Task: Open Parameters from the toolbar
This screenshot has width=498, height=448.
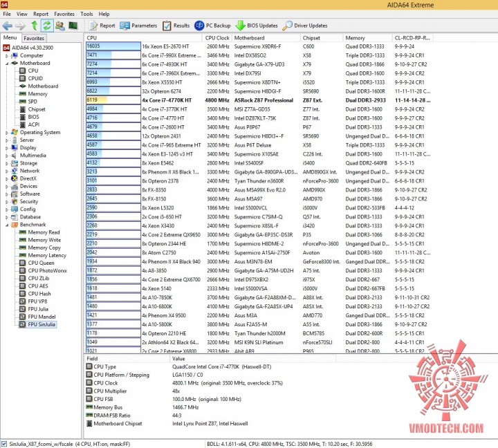Action: (138, 26)
